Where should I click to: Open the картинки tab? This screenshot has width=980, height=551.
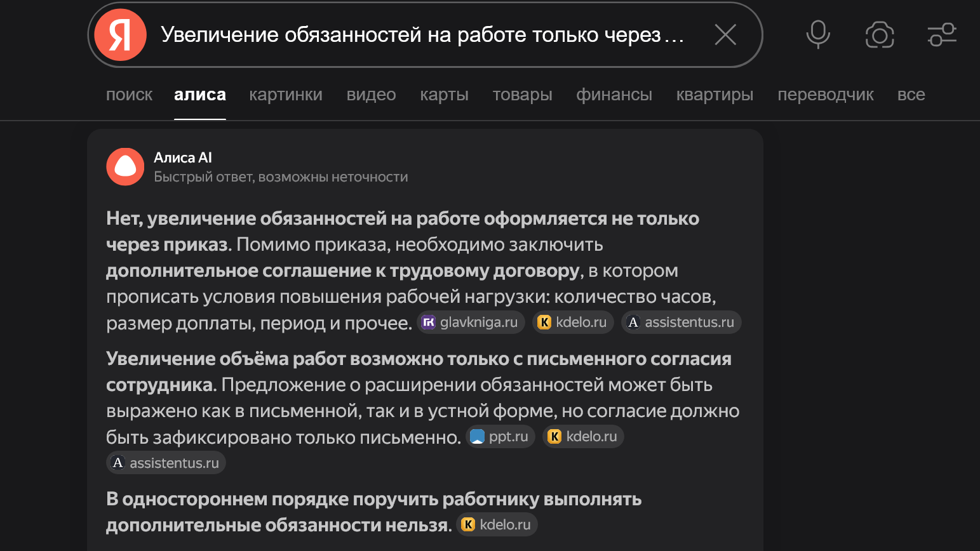click(286, 95)
